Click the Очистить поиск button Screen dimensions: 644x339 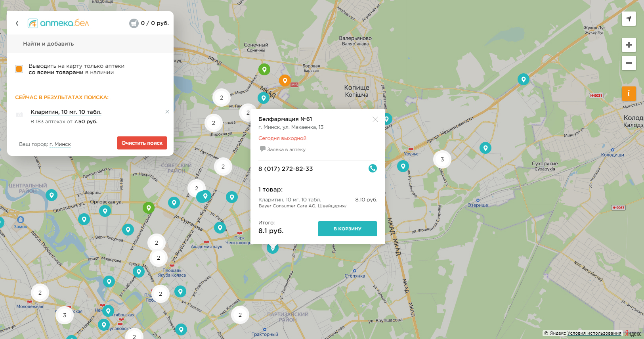pyautogui.click(x=142, y=143)
